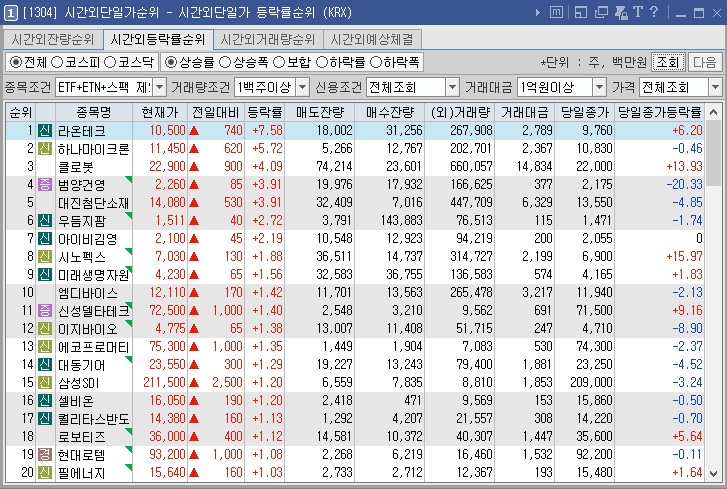Screen dimensions: 727x489
Task: Open the 가격 dropdown (전체조회)
Action: (x=715, y=87)
